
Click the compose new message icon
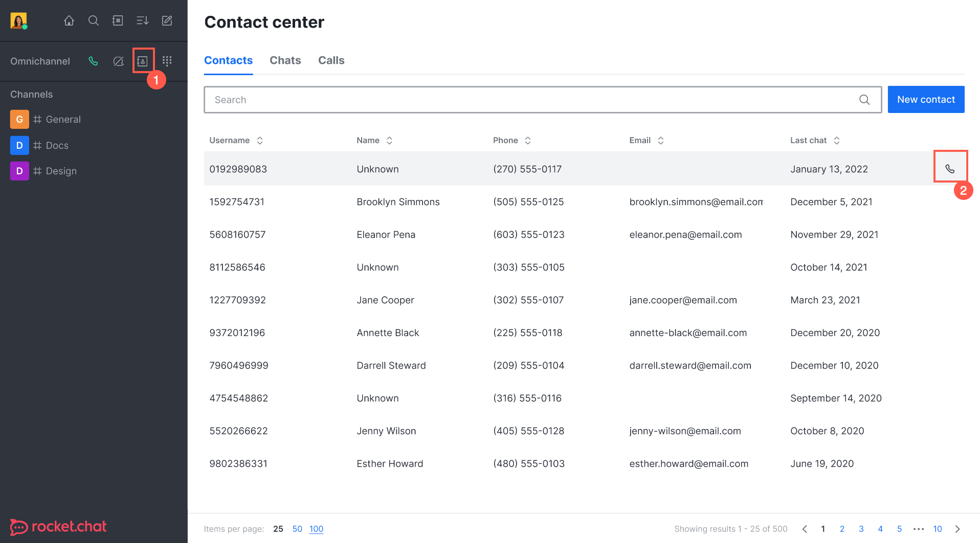pyautogui.click(x=167, y=20)
